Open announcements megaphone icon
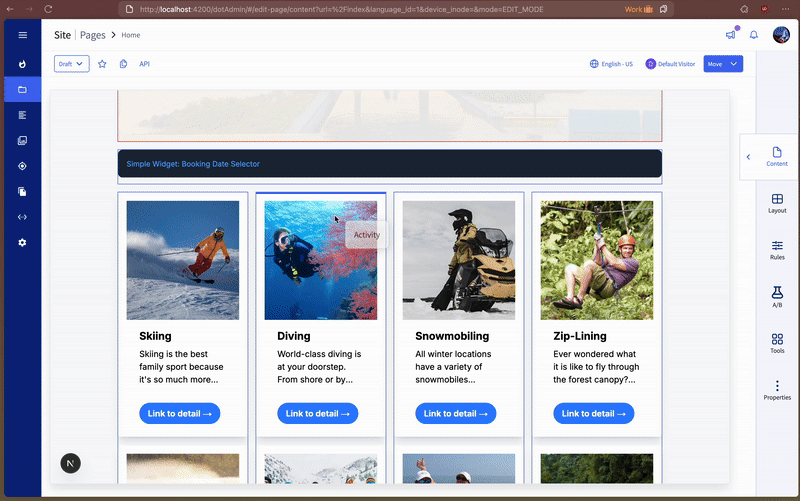Image resolution: width=800 pixels, height=501 pixels. coord(731,35)
